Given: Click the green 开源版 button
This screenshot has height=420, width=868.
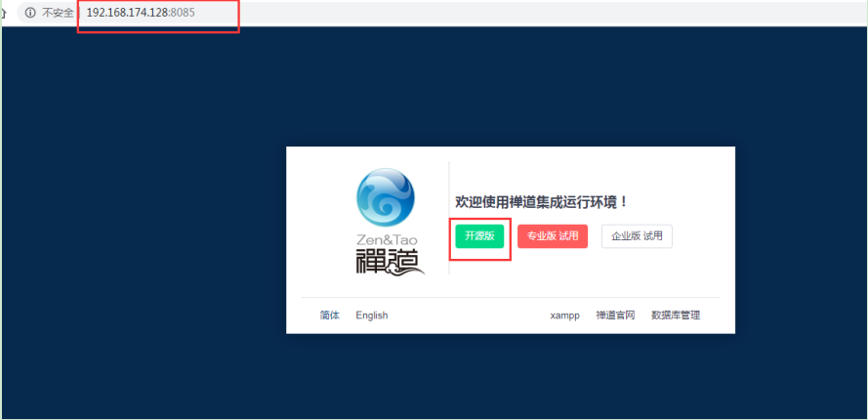Looking at the screenshot, I should pos(479,236).
